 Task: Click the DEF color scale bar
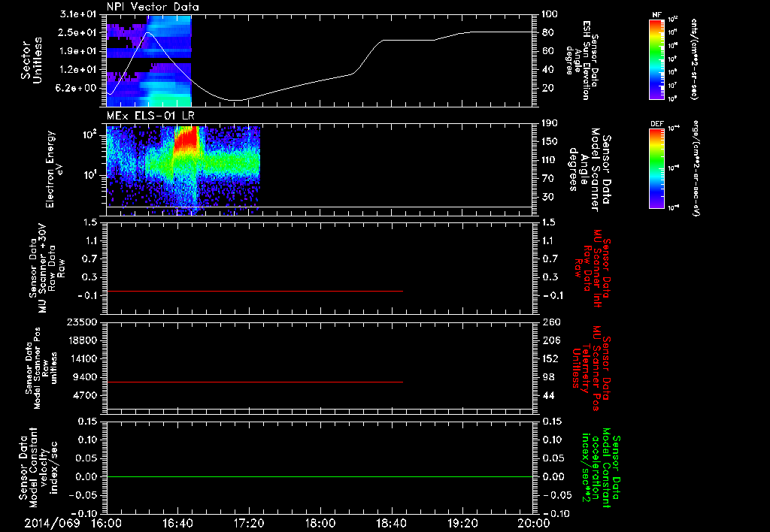(656, 168)
